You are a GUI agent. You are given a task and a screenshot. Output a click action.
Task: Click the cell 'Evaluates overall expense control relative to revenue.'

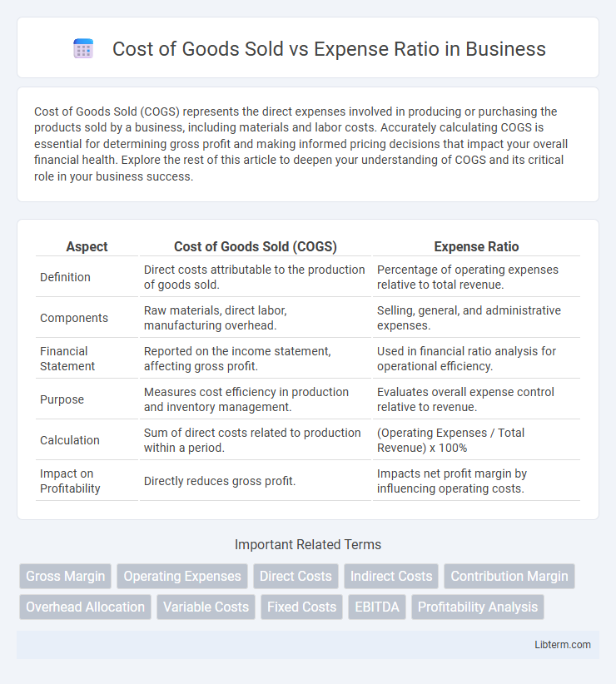coord(477,399)
